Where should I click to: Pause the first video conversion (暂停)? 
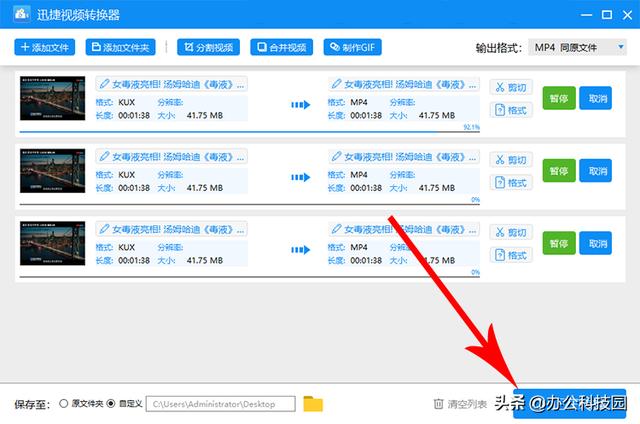point(559,98)
